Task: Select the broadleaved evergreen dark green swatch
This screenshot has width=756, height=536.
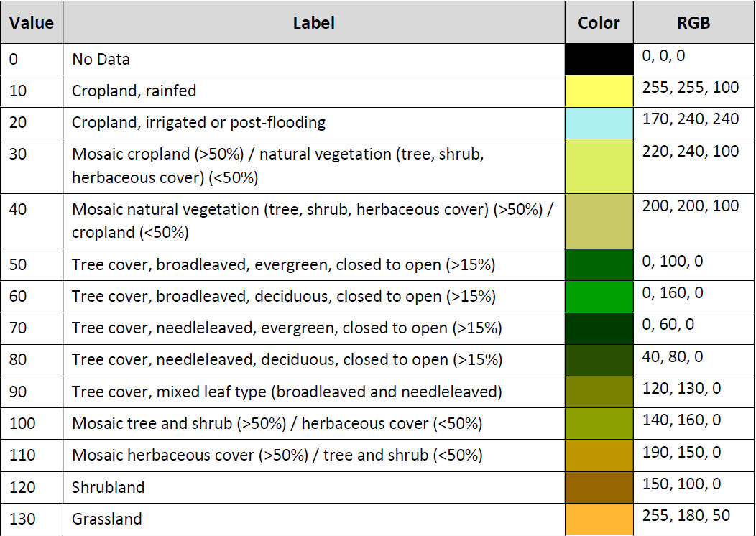Action: (599, 264)
